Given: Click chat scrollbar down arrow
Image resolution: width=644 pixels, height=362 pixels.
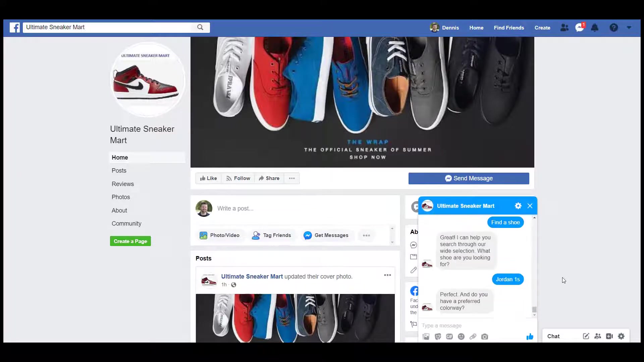Looking at the screenshot, I should [x=534, y=315].
